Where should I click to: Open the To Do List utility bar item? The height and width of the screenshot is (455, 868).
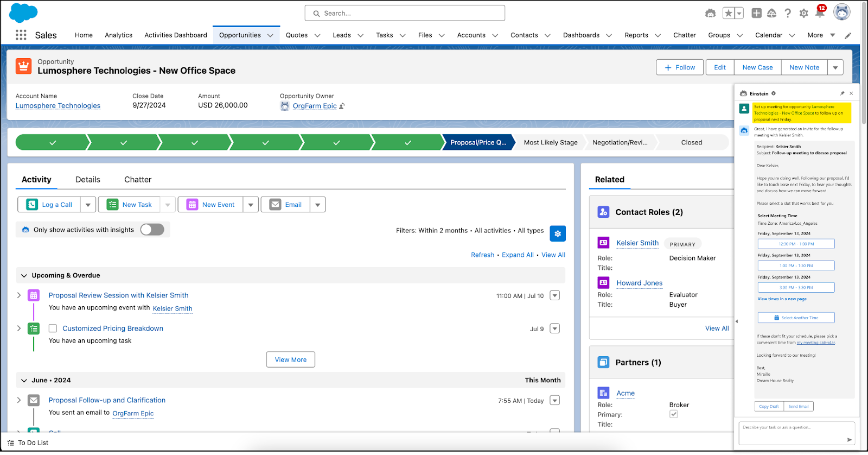click(x=28, y=443)
